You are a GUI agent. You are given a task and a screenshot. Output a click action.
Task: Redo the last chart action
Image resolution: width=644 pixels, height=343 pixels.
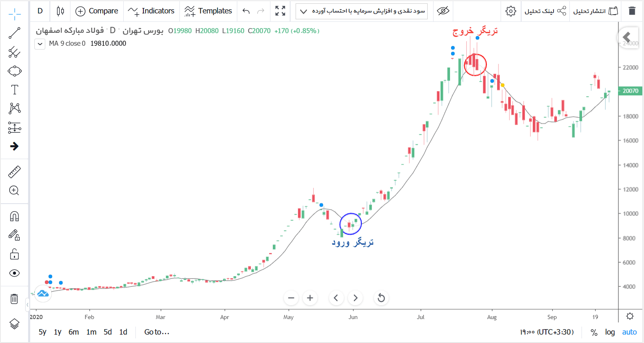point(261,11)
